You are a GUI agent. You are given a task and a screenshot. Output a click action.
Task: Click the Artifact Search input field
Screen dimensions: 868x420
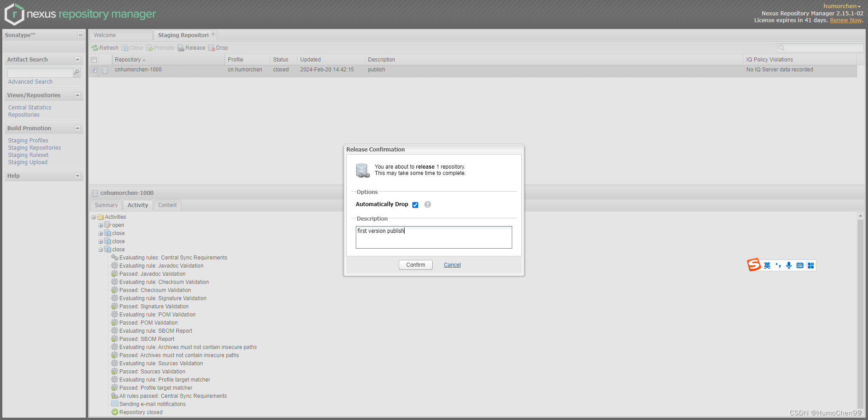click(x=40, y=73)
